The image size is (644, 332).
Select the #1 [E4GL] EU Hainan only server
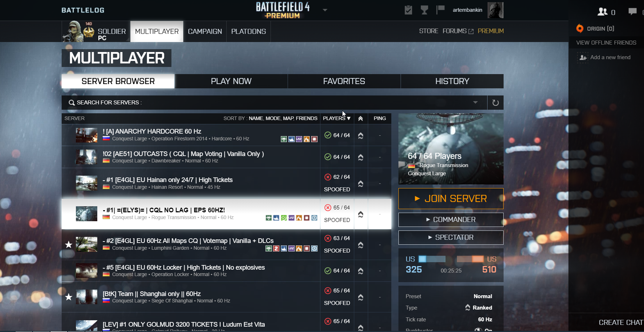[226, 183]
